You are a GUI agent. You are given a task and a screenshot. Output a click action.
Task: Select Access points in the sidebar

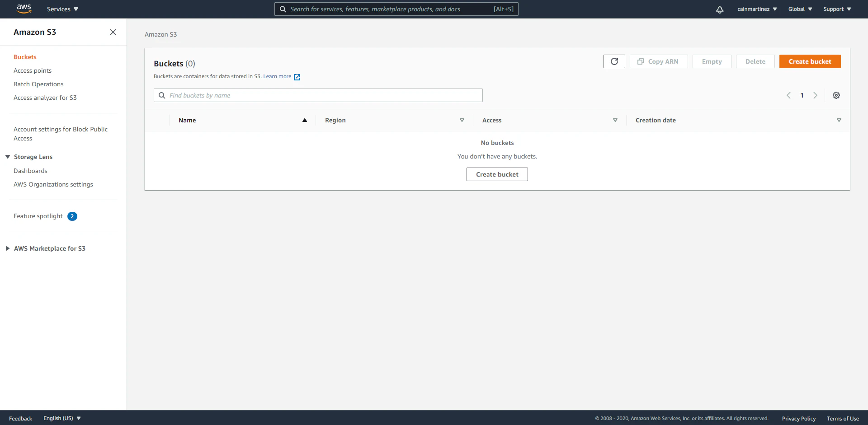[x=33, y=70]
